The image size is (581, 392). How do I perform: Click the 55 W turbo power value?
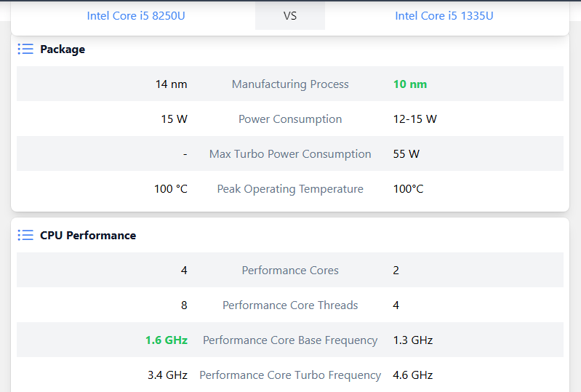(x=406, y=153)
